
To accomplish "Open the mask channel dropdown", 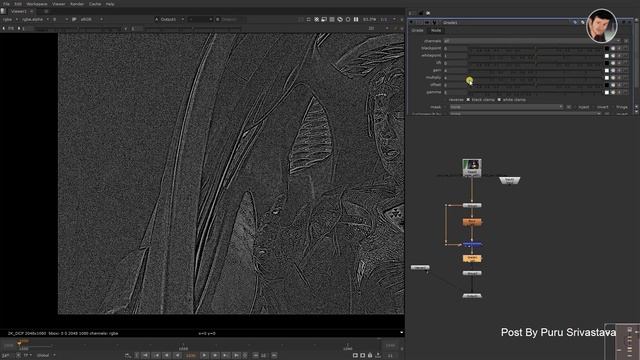I will coord(506,107).
